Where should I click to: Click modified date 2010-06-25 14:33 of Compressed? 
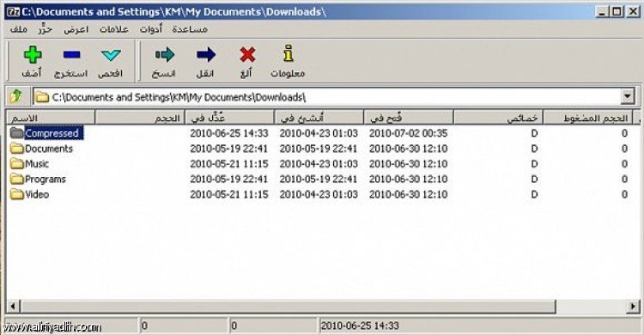[229, 133]
